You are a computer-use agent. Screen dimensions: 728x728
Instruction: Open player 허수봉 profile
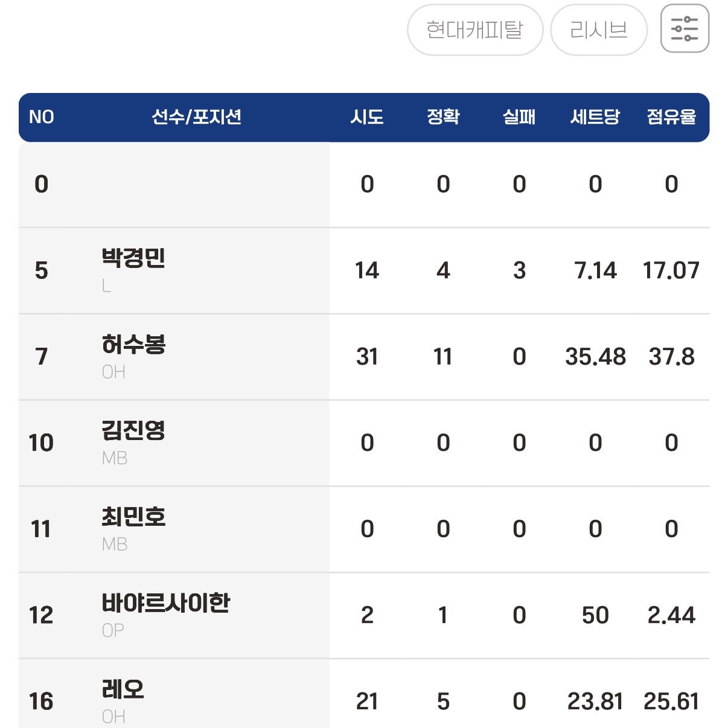click(133, 344)
